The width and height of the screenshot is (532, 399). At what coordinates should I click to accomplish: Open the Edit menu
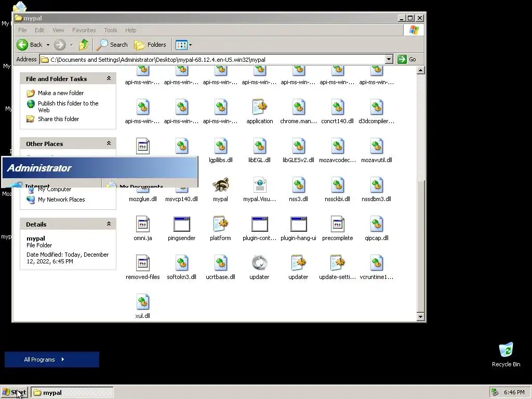39,30
